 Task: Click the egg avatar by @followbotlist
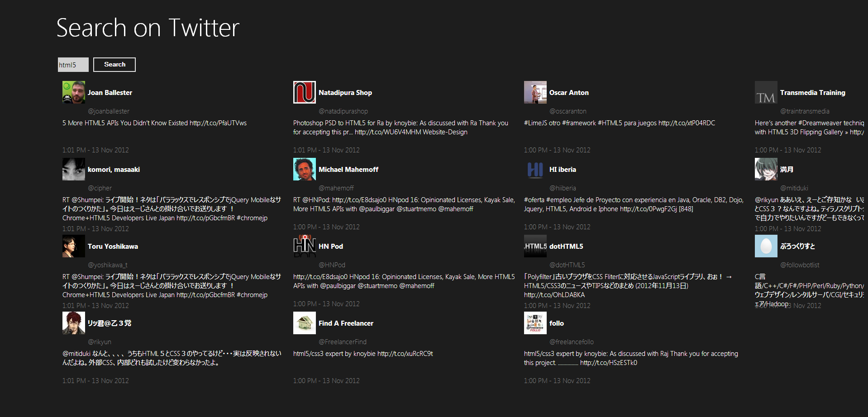(x=766, y=246)
